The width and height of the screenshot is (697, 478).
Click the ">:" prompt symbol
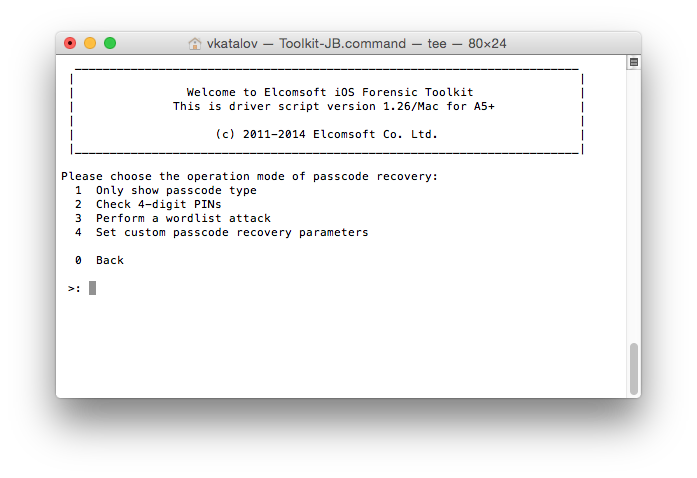pyautogui.click(x=75, y=288)
